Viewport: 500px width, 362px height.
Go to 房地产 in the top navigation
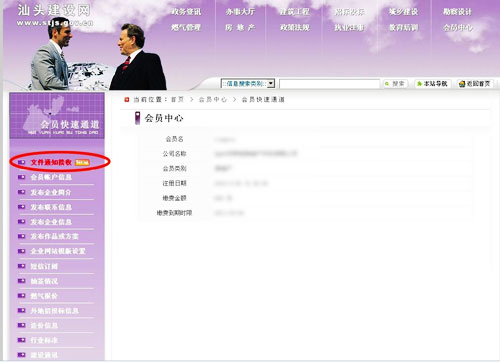click(240, 27)
